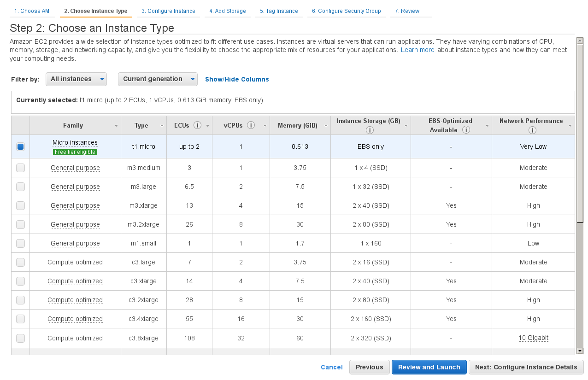This screenshot has width=588, height=380.
Task: Click the 'EBS only' storage cell
Action: click(x=371, y=146)
